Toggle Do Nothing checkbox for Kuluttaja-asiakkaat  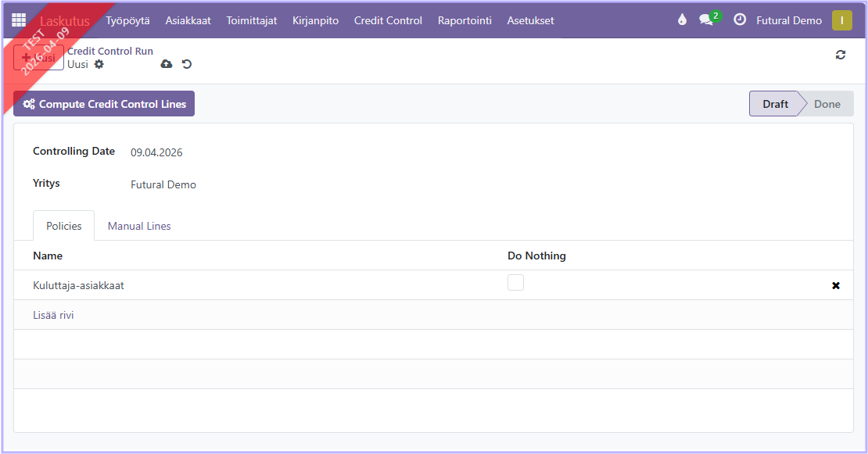click(x=515, y=283)
